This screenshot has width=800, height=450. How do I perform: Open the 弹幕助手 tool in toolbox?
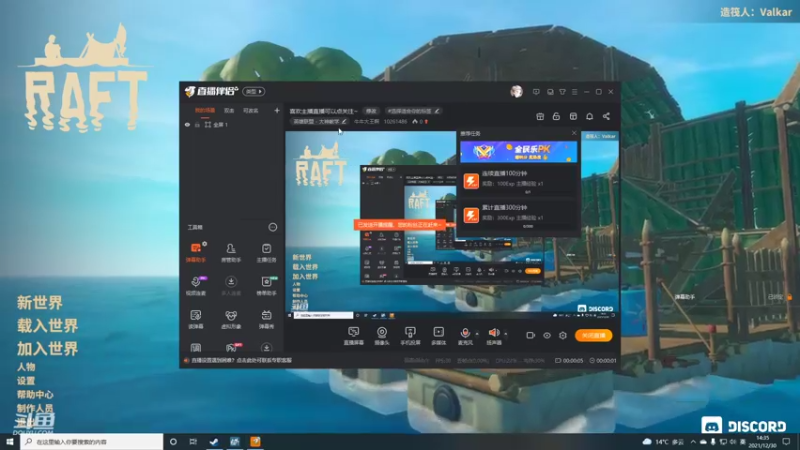pyautogui.click(x=195, y=253)
